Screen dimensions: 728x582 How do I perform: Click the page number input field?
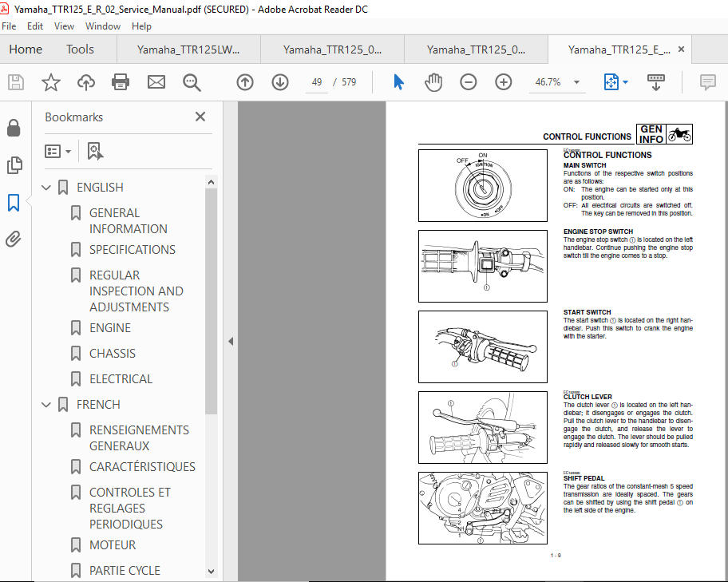317,82
